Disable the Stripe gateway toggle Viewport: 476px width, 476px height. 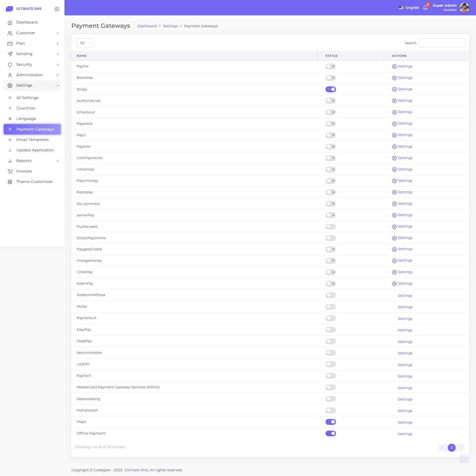click(x=330, y=89)
